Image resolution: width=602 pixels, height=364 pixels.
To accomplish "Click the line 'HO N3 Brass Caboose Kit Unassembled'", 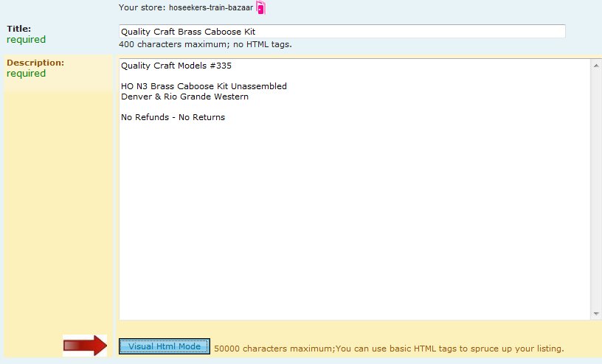I will coord(204,86).
